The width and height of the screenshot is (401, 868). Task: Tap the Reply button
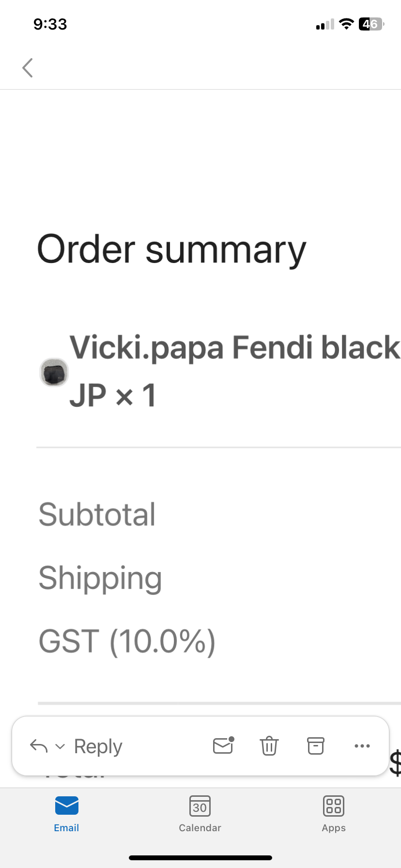pos(97,746)
